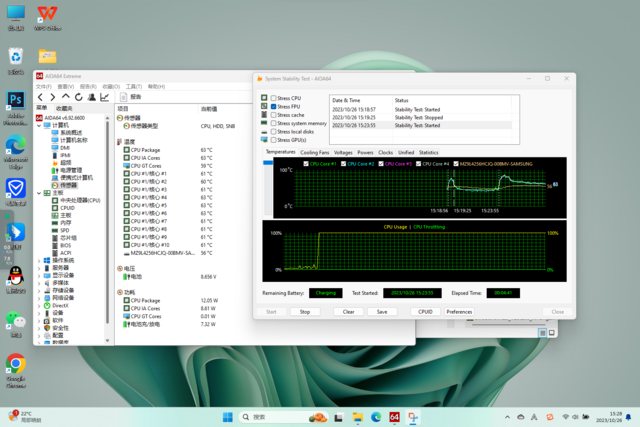Screen dimensions: 640x427
Task: Open the graph chart icon in AIDA64 toolbar
Action: 105,97
